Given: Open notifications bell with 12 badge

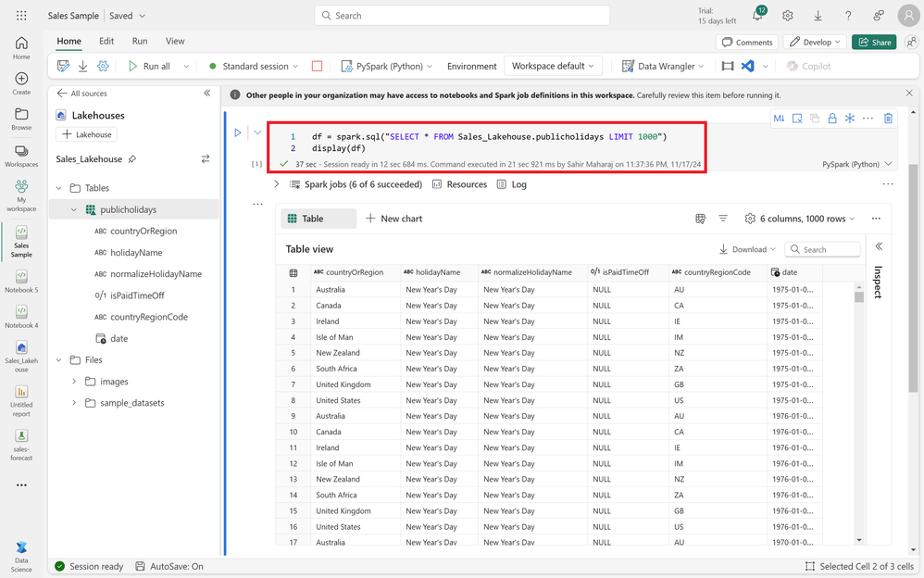Looking at the screenshot, I should (758, 15).
